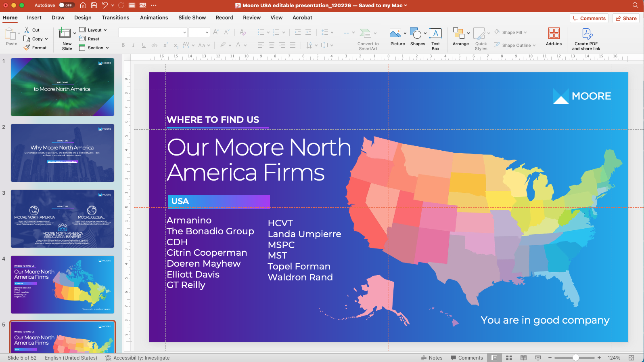
Task: Toggle superscript formatting
Action: point(165,45)
